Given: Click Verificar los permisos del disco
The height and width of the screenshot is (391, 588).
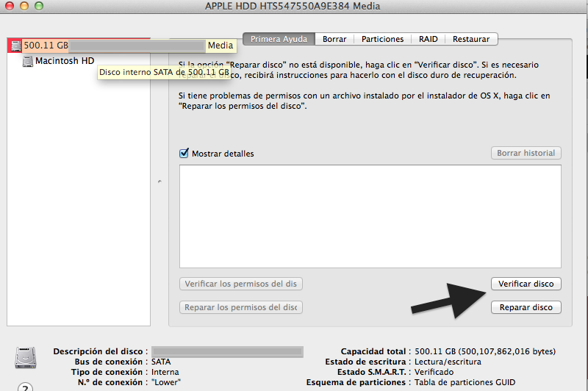Looking at the screenshot, I should click(x=241, y=284).
